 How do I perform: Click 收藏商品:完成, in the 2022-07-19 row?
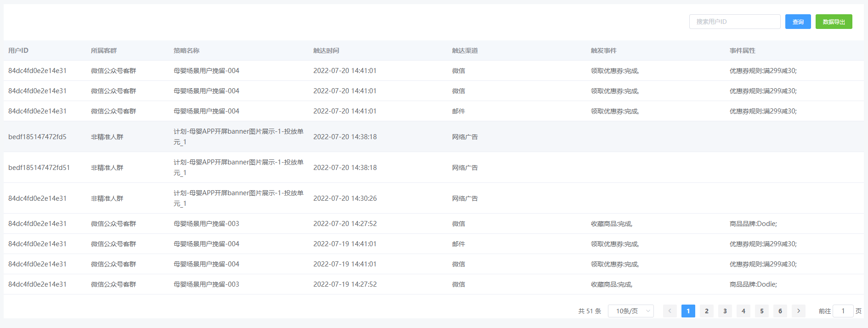click(612, 284)
